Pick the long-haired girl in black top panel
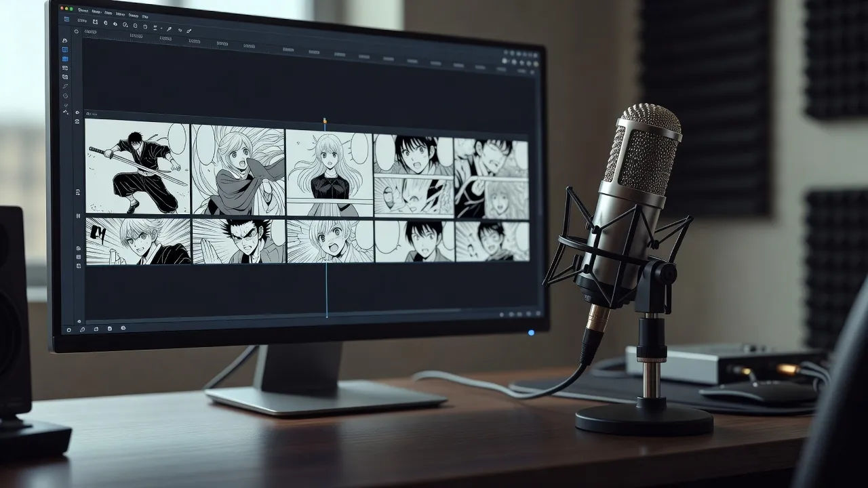The image size is (868, 488). 329,174
